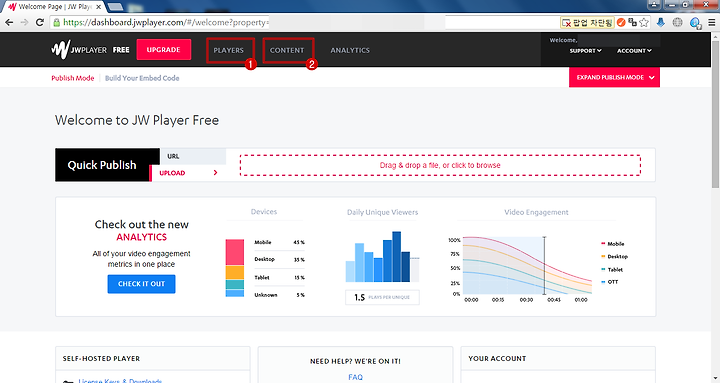Open the PLAYERS menu

(x=228, y=50)
